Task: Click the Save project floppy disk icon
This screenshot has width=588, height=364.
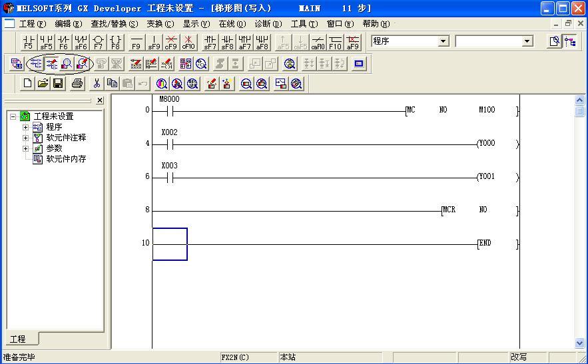Action: click(x=59, y=83)
